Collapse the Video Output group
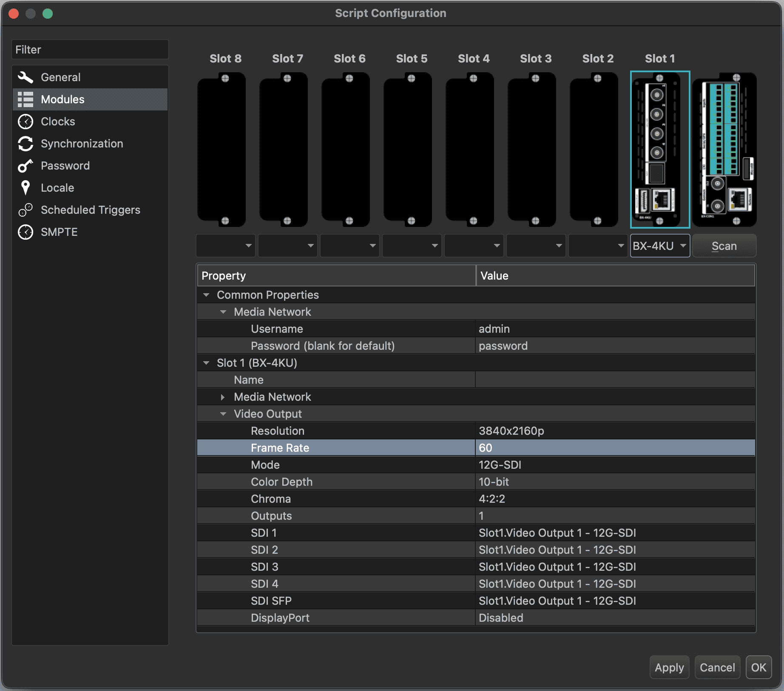Screen dimensions: 784x691 [223, 414]
